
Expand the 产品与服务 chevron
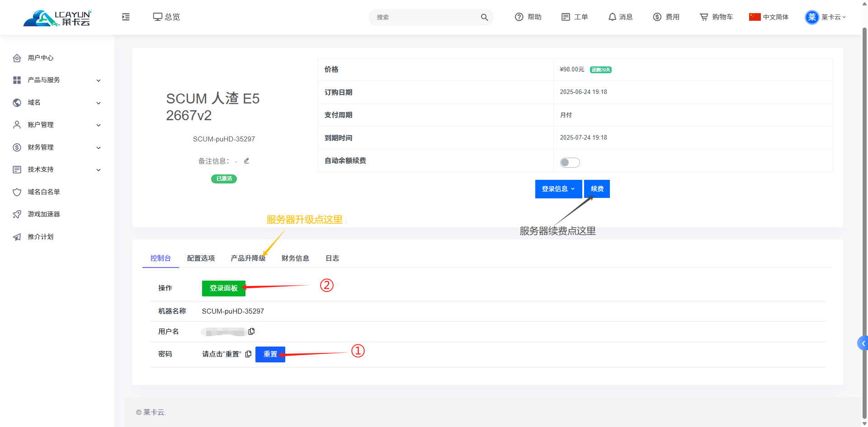[99, 80]
